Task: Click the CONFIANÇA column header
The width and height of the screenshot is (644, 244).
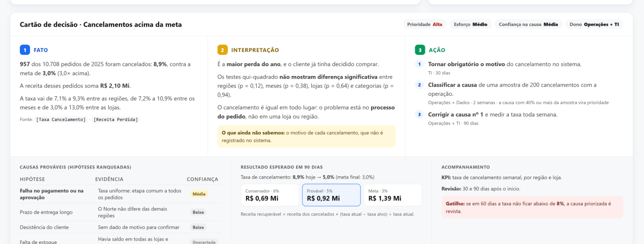Action: click(202, 179)
